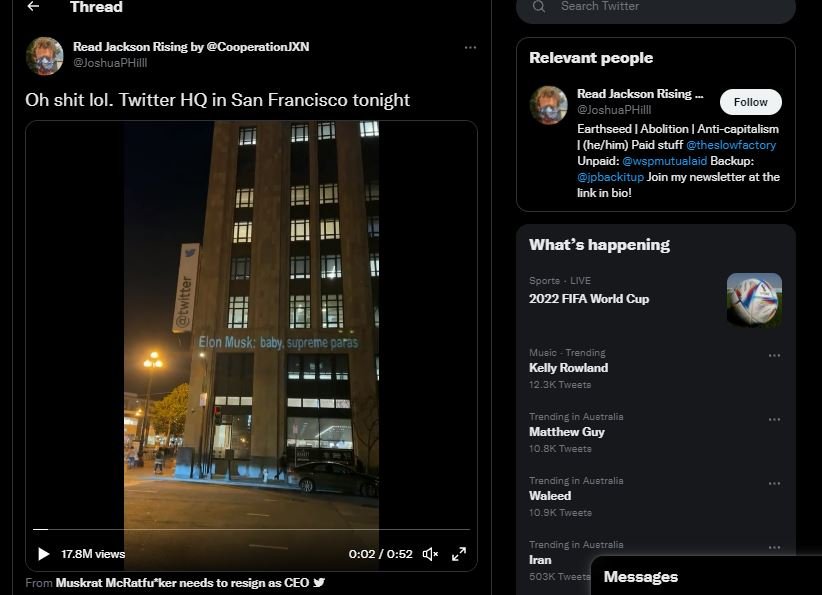The height and width of the screenshot is (595, 822).
Task: Play the Twitter HQ video
Action: click(x=42, y=553)
